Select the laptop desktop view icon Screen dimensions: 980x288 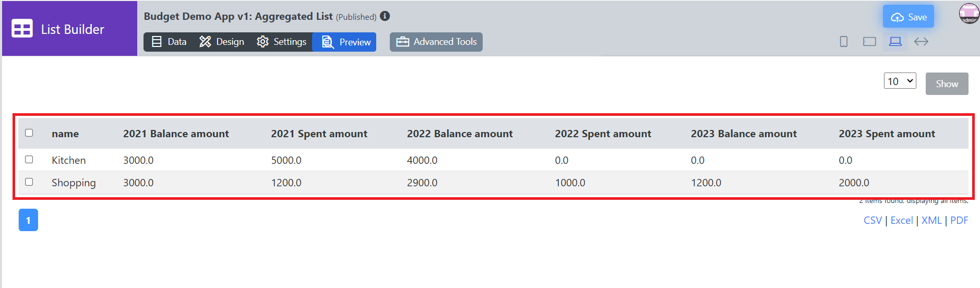(x=895, y=42)
